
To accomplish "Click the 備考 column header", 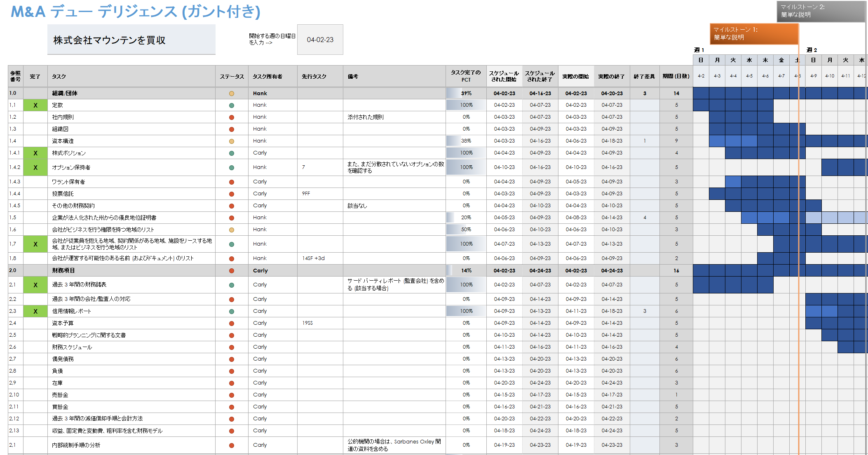I will 394,76.
